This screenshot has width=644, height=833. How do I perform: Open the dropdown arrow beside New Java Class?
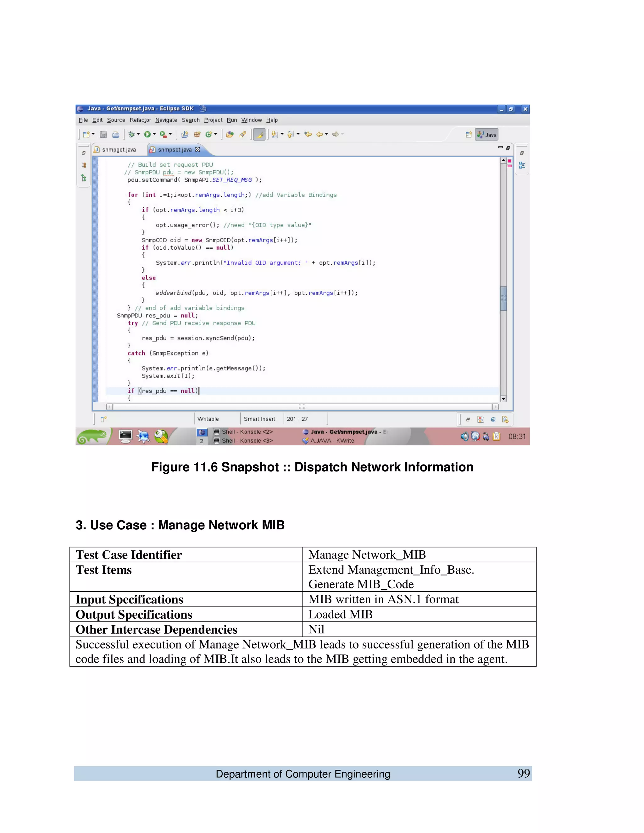tap(215, 134)
